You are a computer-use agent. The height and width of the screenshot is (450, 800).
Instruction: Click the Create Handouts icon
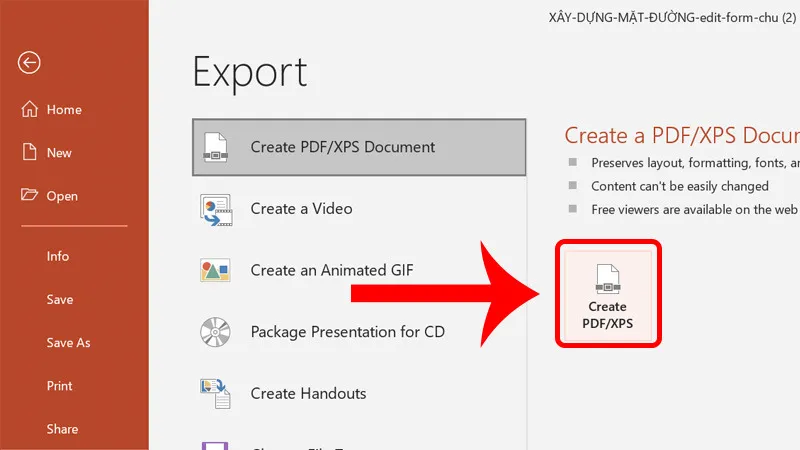[x=216, y=393]
